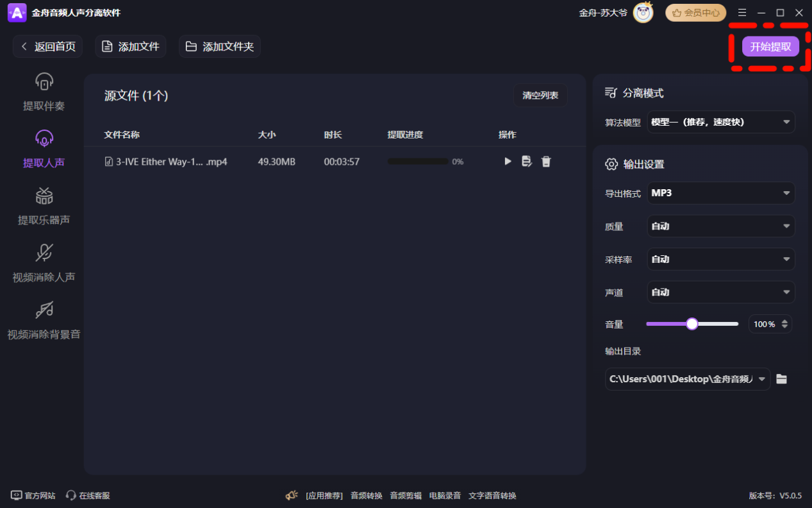Open output file icon for 3-IVE Either Way
This screenshot has height=508, width=812.
click(x=527, y=162)
